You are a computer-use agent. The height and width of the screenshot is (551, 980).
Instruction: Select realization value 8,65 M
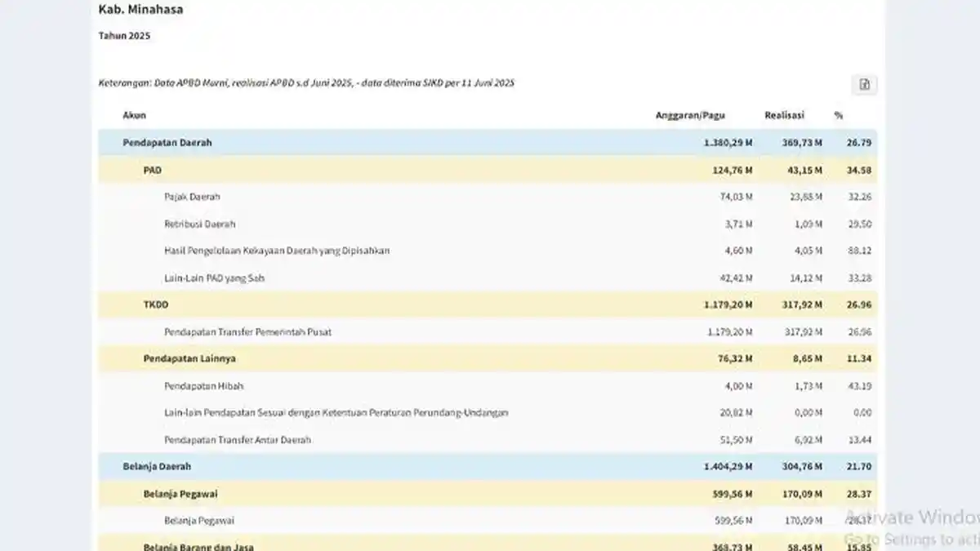[x=807, y=358]
